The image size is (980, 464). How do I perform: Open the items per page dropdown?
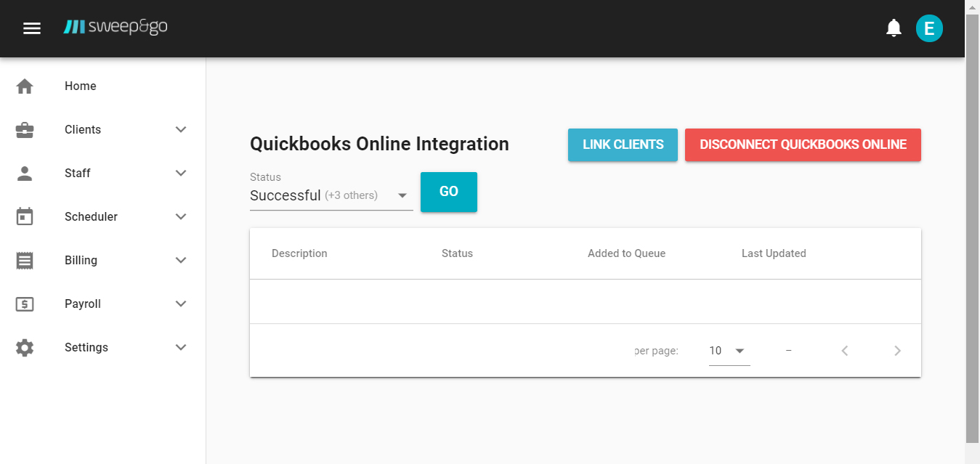729,350
